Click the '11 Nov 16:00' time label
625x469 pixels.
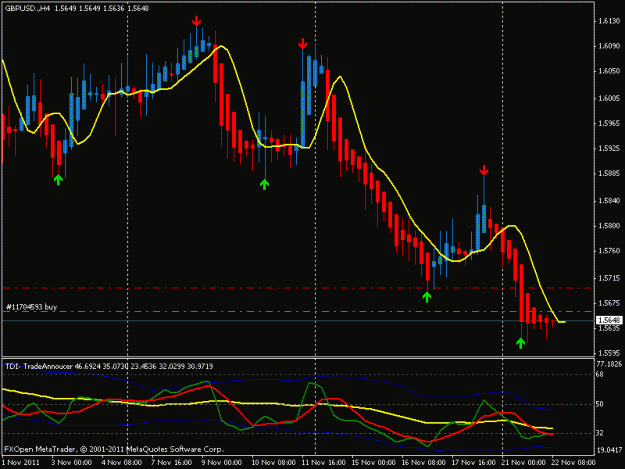pos(323,463)
